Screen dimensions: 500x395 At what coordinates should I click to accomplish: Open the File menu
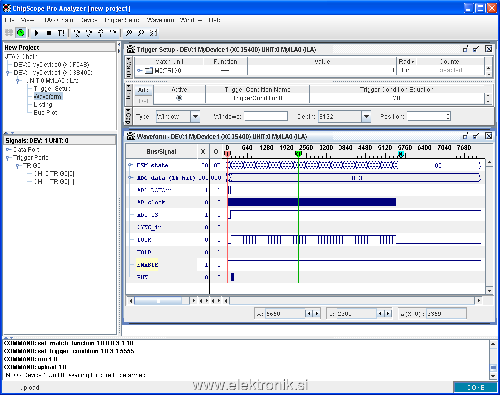(10, 20)
